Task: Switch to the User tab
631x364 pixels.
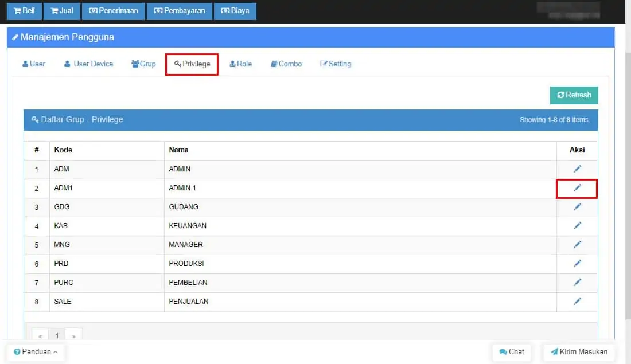Action: [x=34, y=64]
